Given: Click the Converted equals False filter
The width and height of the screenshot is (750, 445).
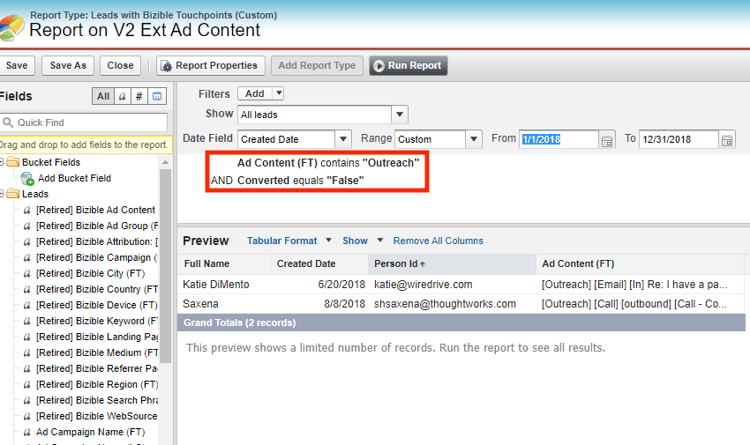Looking at the screenshot, I should pyautogui.click(x=300, y=180).
